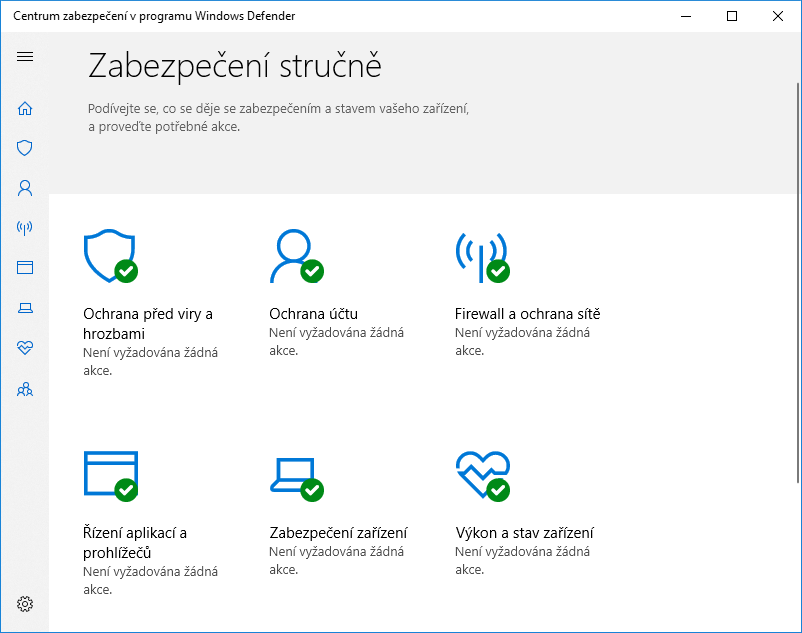Open "Firewall a ochrana sítě" link
Image resolution: width=802 pixels, height=633 pixels.
527,314
